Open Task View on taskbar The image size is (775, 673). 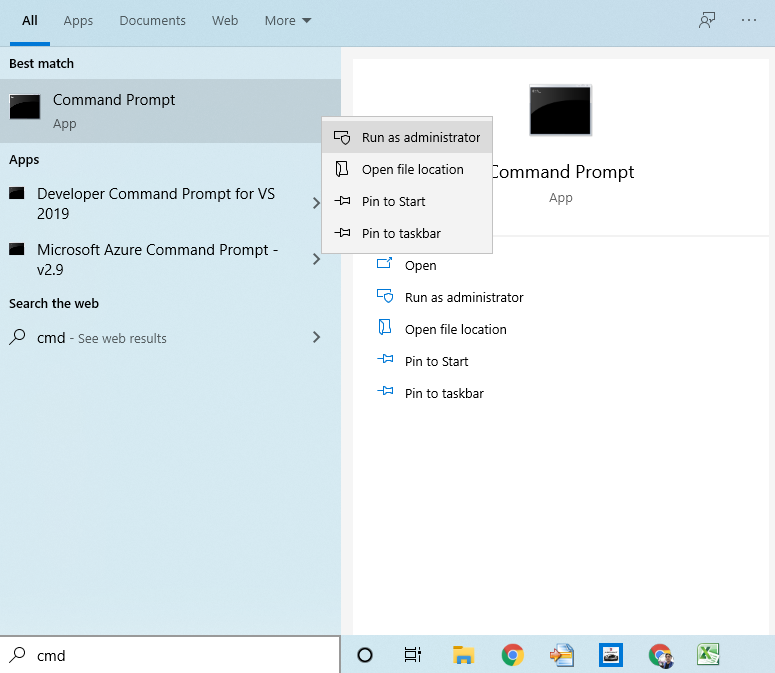[x=413, y=655]
